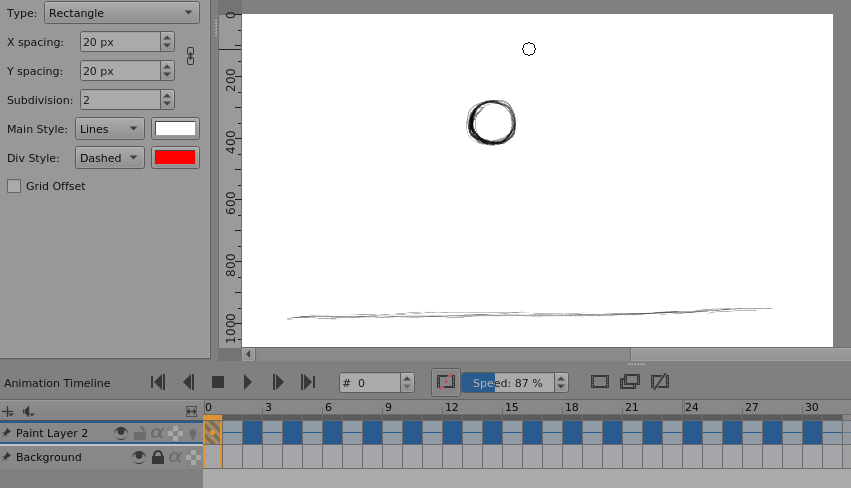851x488 pixels.
Task: Click the add layer plus icon in timeline
Action: (x=9, y=411)
